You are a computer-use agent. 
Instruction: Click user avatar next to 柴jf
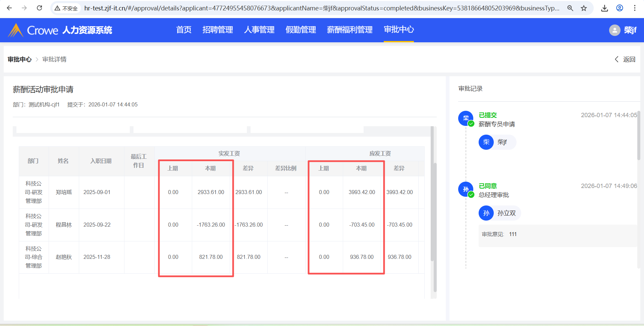pos(614,30)
